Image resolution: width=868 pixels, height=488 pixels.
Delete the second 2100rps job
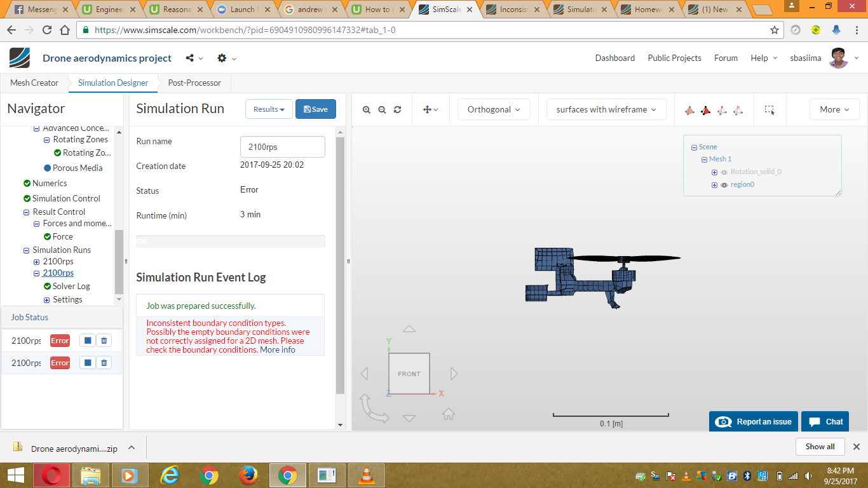click(104, 363)
